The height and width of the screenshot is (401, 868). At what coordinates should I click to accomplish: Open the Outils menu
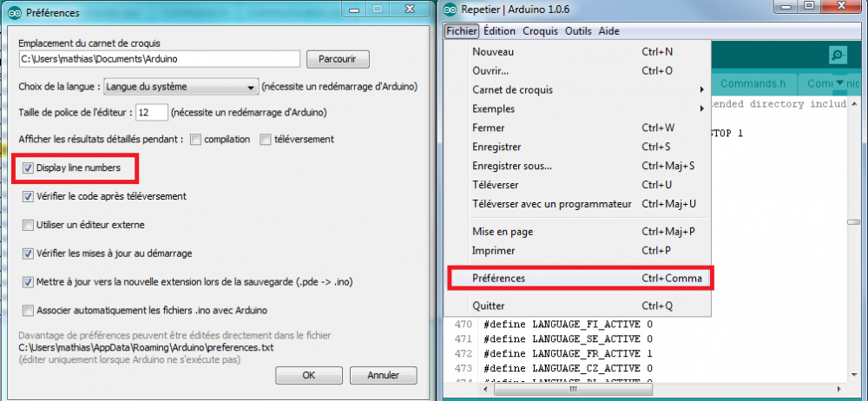pos(578,31)
